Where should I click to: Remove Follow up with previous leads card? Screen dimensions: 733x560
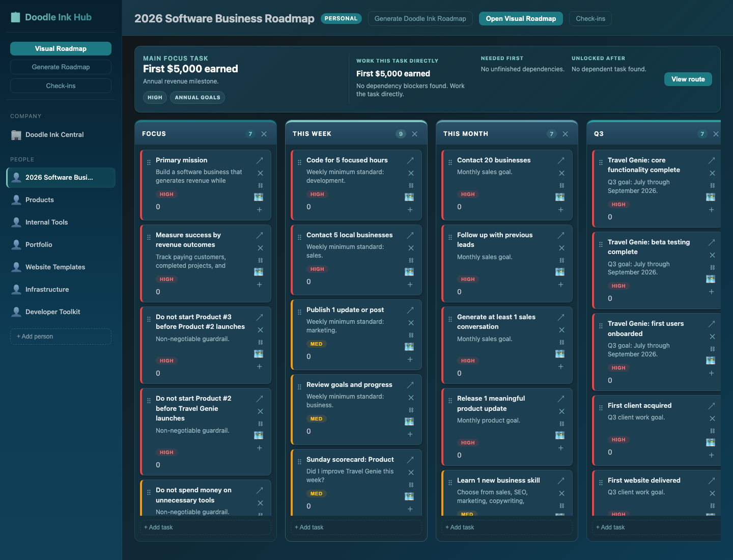[561, 248]
